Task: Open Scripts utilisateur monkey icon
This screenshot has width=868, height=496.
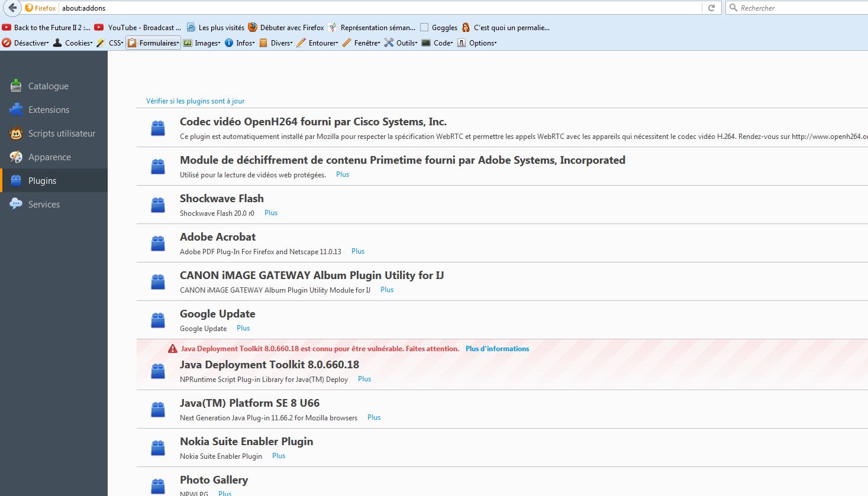Action: pyautogui.click(x=16, y=134)
